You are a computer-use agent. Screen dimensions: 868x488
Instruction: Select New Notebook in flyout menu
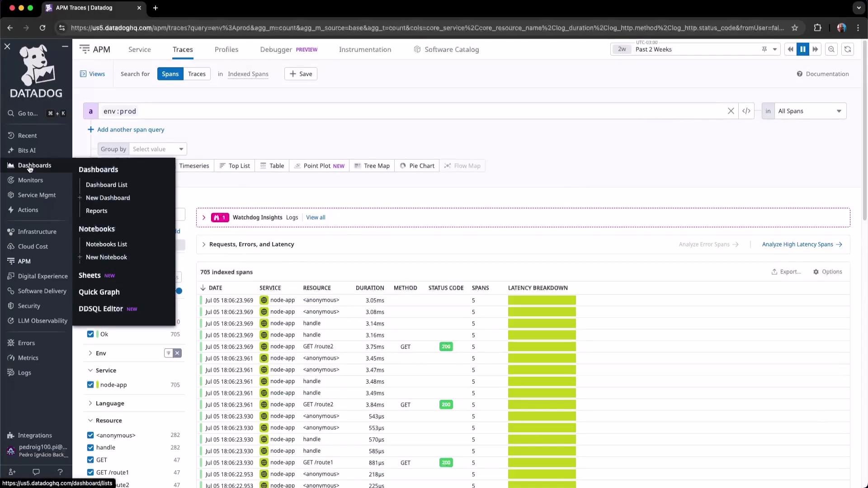106,258
